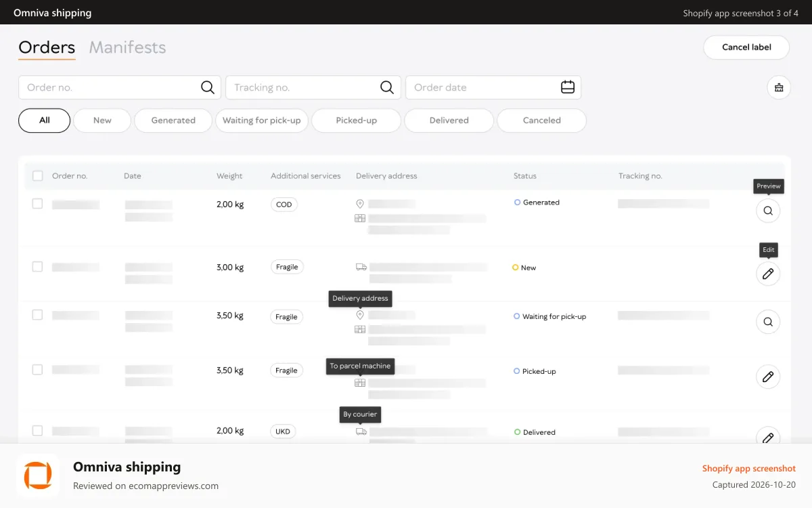The width and height of the screenshot is (812, 508).
Task: Click location pin icon in Waiting for pick-up row
Action: click(x=360, y=315)
